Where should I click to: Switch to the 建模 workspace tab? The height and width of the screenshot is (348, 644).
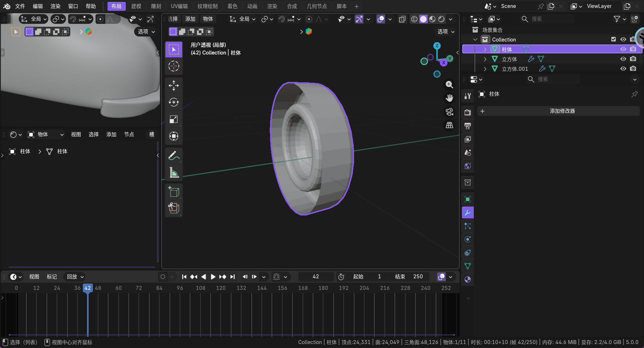pyautogui.click(x=136, y=6)
